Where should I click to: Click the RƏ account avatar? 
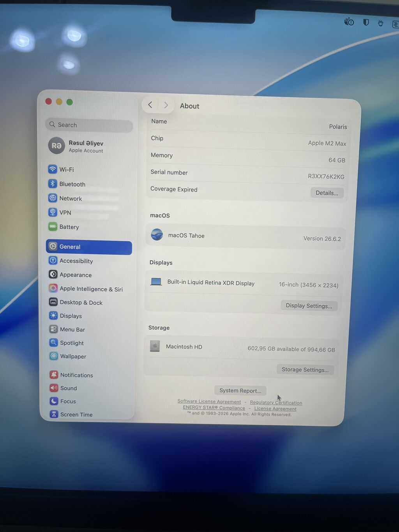[x=56, y=146]
